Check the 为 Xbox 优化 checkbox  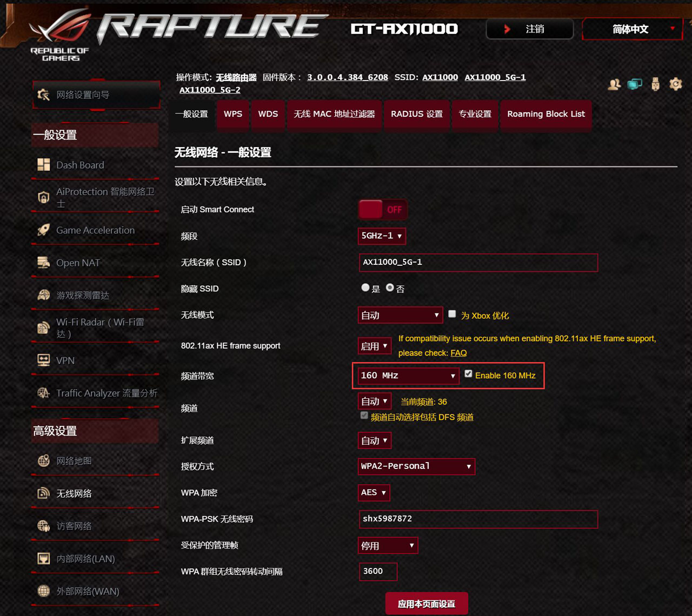point(452,314)
